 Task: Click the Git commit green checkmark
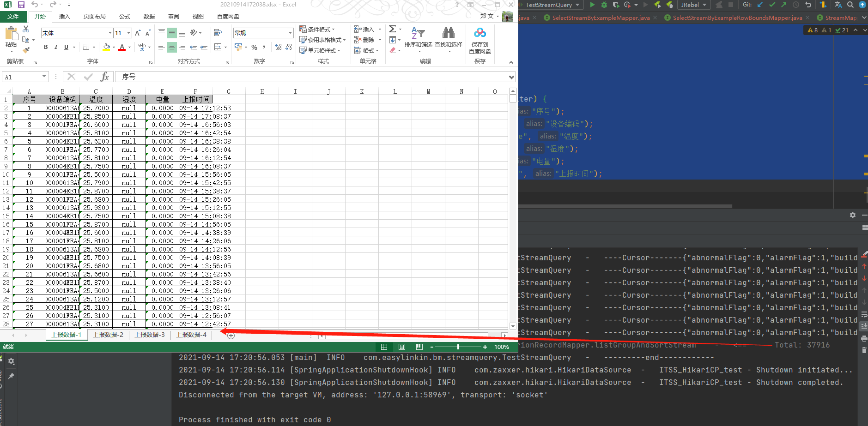coord(772,5)
